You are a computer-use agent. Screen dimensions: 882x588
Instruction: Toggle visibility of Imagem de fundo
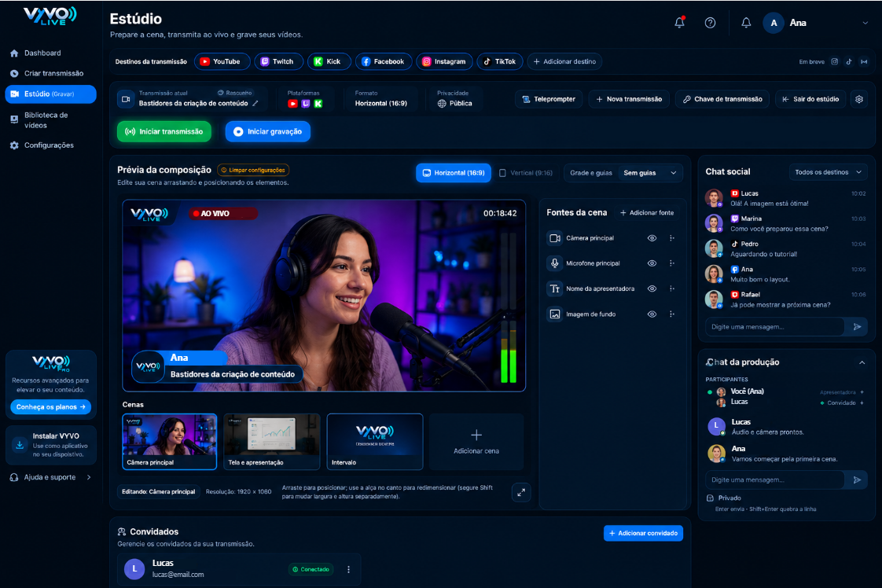[652, 314]
